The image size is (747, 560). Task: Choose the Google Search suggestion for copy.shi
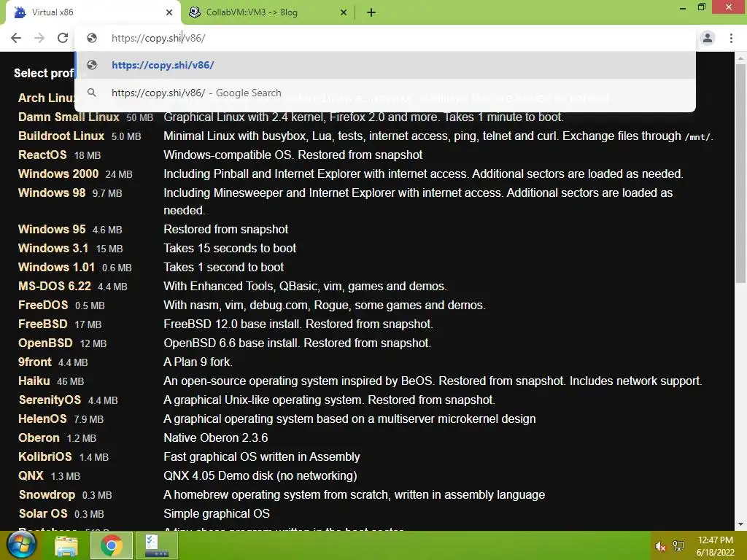point(385,93)
